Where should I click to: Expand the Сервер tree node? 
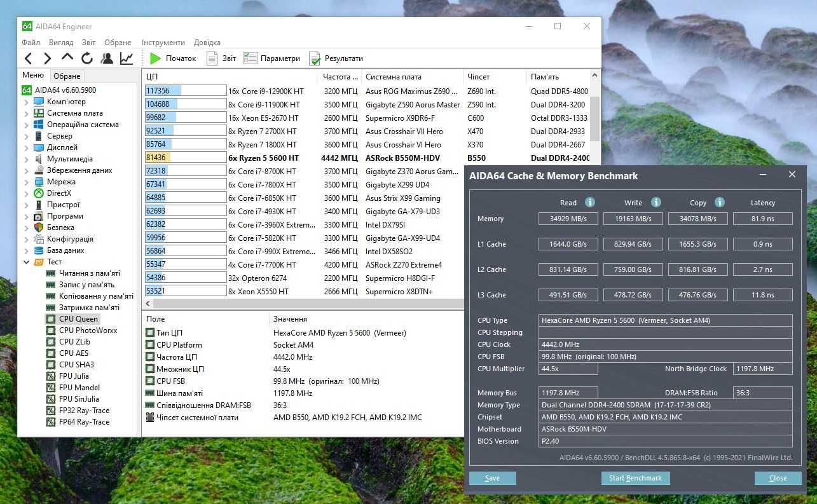26,136
